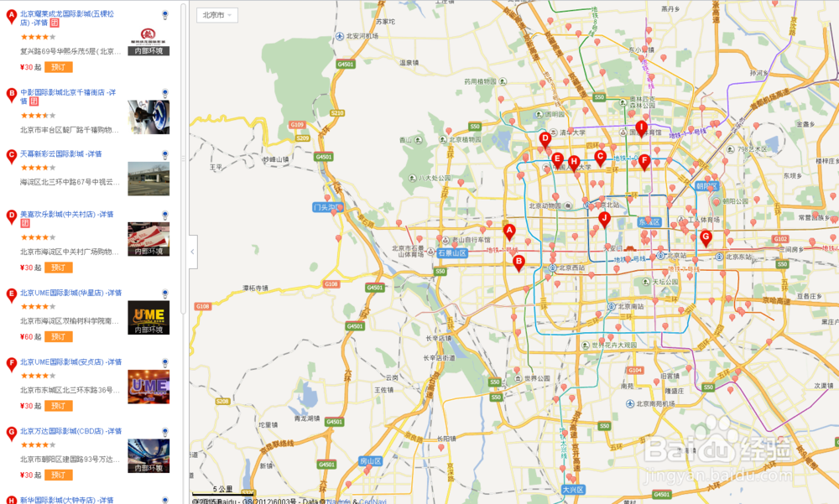Open 北京万达国际影城(CBD店) details link
The height and width of the screenshot is (504, 839).
click(x=71, y=431)
